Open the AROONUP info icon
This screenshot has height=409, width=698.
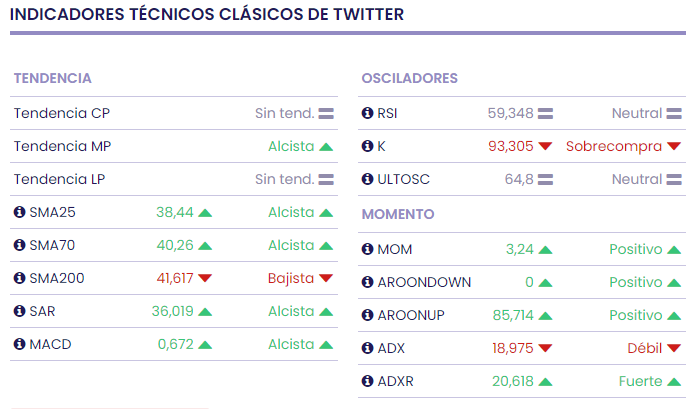pyautogui.click(x=367, y=315)
